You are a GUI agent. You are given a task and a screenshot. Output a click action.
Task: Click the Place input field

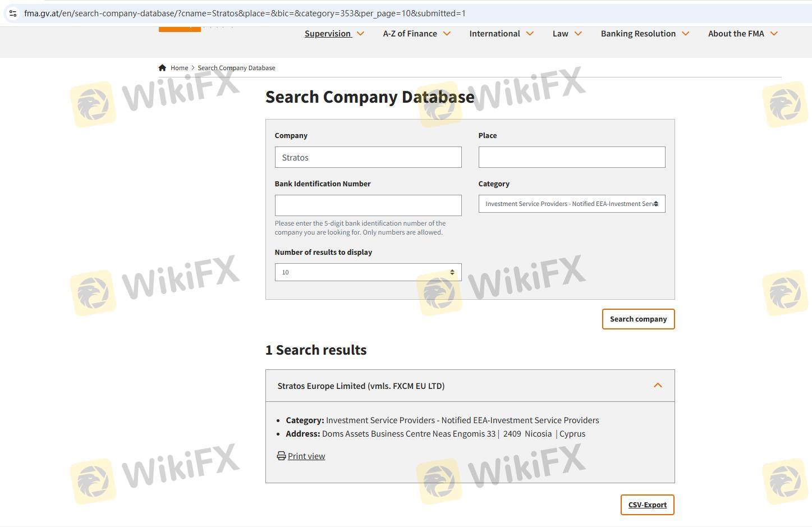[571, 157]
